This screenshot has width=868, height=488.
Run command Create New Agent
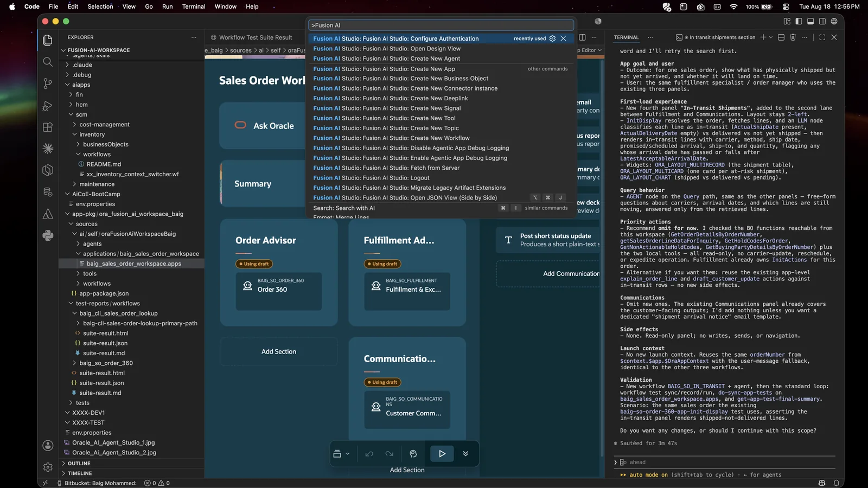[x=441, y=59]
